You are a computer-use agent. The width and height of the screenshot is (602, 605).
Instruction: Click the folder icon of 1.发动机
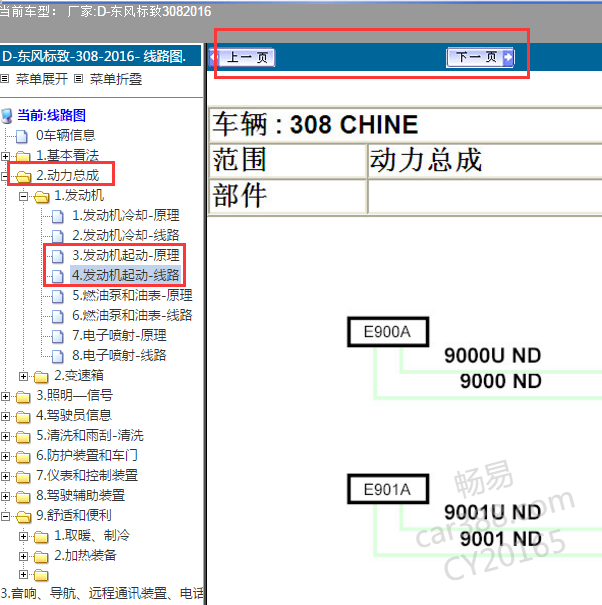[x=41, y=197]
